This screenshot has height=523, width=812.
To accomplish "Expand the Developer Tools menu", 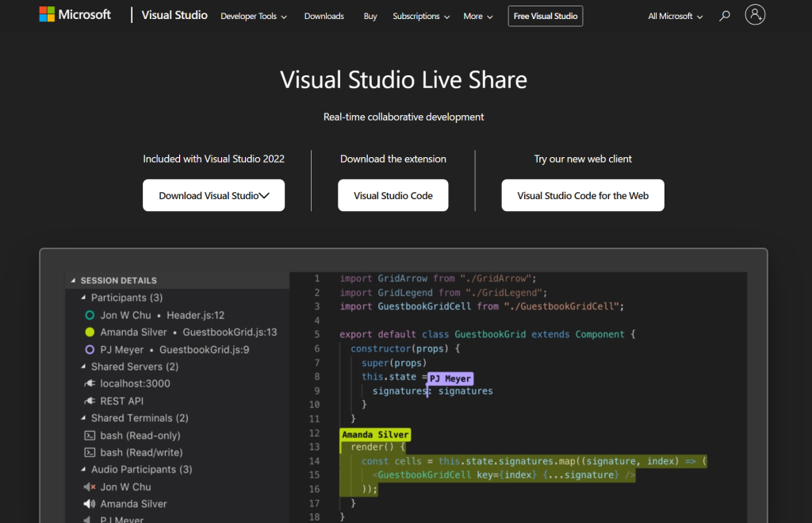I will (x=253, y=16).
